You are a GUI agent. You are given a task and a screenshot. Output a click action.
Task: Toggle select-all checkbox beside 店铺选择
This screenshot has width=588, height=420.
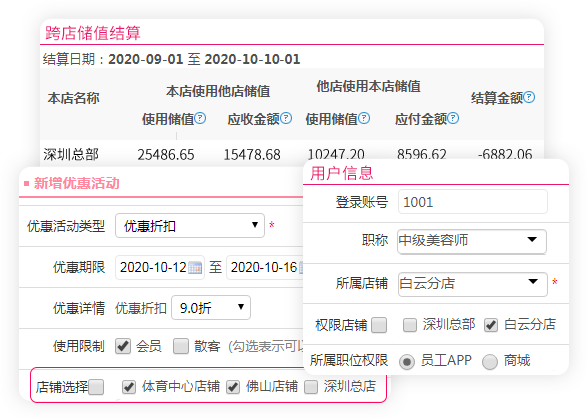coord(96,387)
